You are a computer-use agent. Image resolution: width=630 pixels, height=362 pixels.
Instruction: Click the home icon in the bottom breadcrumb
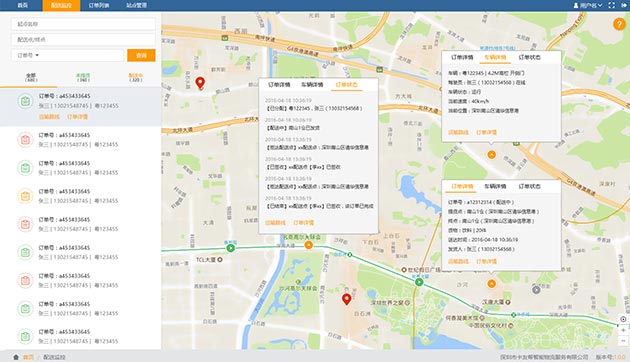coord(16,357)
